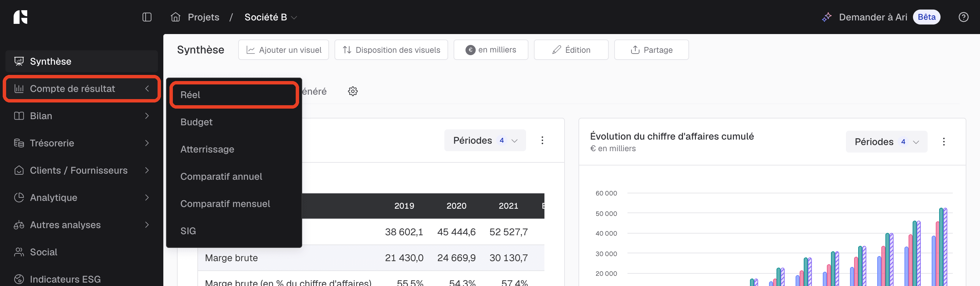Click the value 38 602,1

point(404,232)
